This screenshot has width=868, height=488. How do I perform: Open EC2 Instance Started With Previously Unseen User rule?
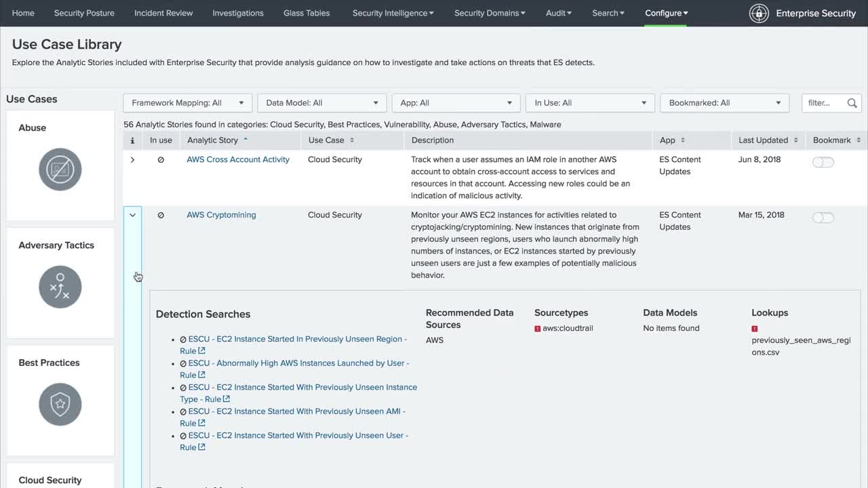click(x=294, y=441)
